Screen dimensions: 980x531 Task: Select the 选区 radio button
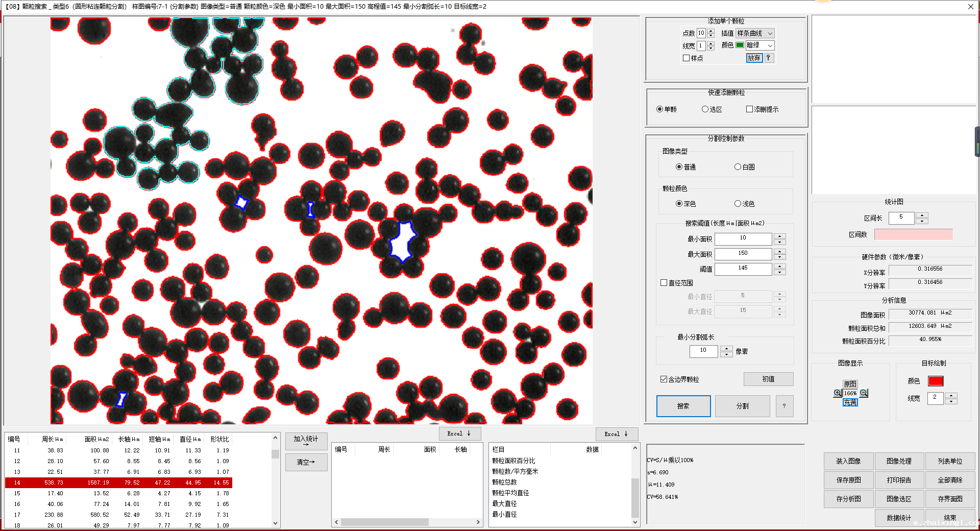coord(705,109)
